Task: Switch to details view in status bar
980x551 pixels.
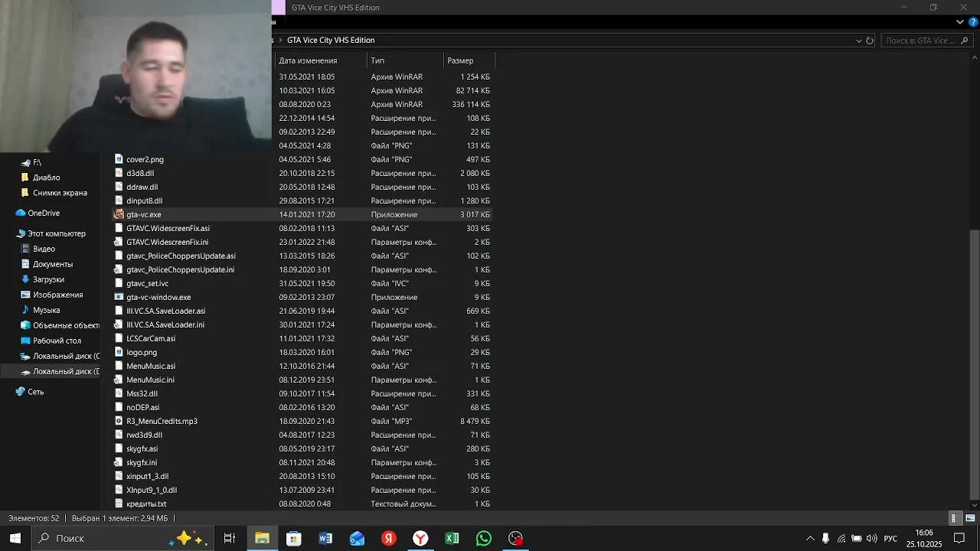Action: tap(954, 518)
